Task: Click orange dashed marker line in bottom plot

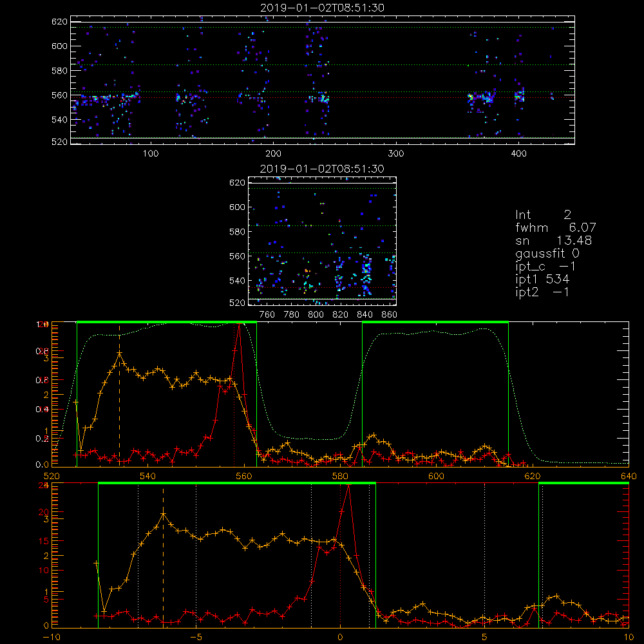Action: pyautogui.click(x=163, y=556)
